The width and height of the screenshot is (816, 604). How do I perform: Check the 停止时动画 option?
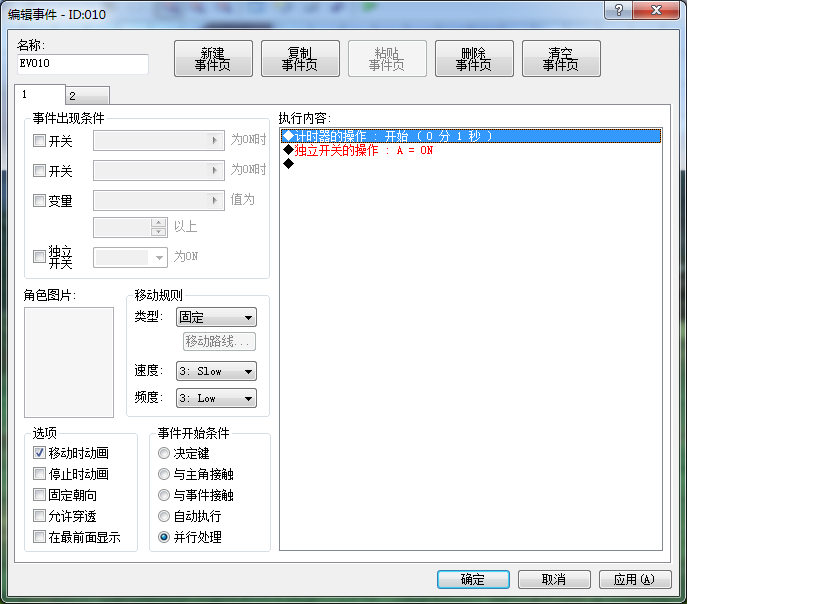39,473
